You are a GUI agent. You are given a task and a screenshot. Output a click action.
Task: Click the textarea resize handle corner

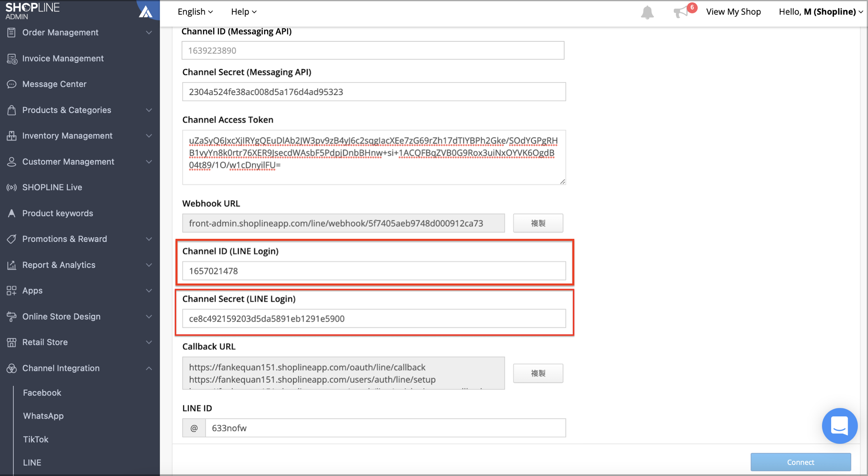(x=563, y=182)
